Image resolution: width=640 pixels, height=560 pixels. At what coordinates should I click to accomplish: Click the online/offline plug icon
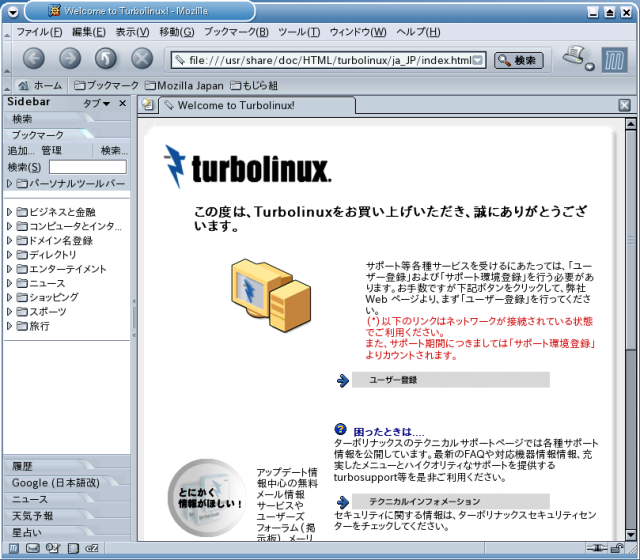597,548
